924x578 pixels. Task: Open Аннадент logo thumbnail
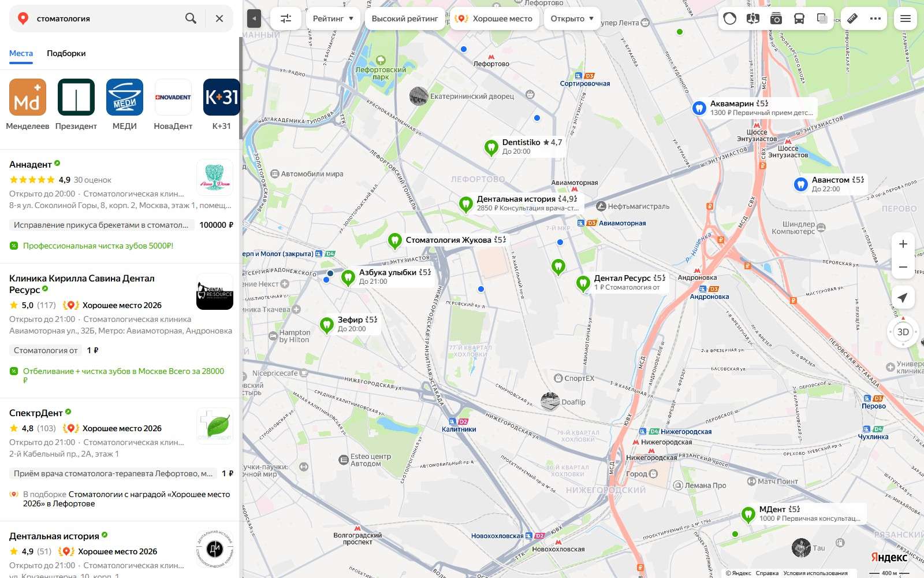[x=215, y=177]
